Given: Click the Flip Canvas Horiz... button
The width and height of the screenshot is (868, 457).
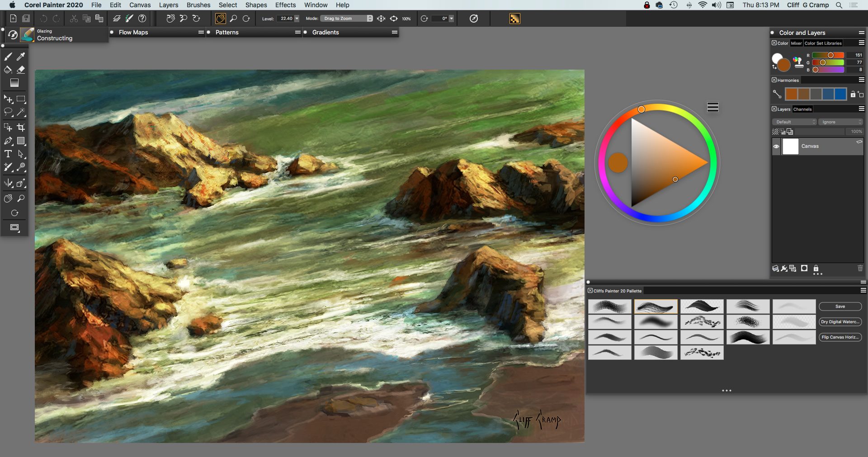Looking at the screenshot, I should pyautogui.click(x=840, y=337).
